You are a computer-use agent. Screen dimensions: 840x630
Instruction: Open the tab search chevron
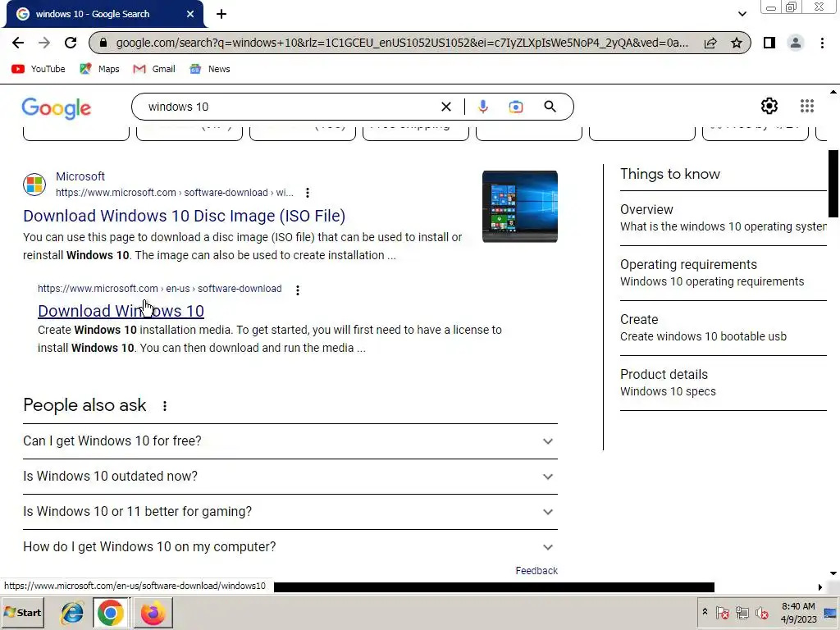(742, 14)
